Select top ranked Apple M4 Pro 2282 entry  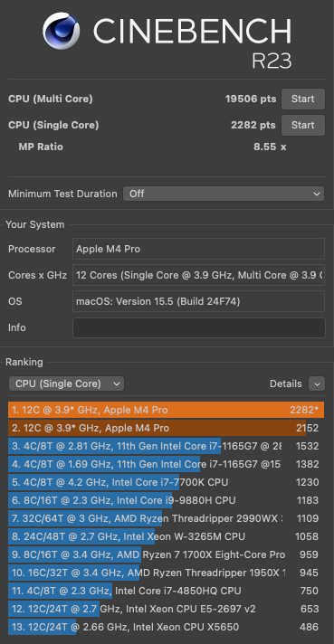[166, 410]
